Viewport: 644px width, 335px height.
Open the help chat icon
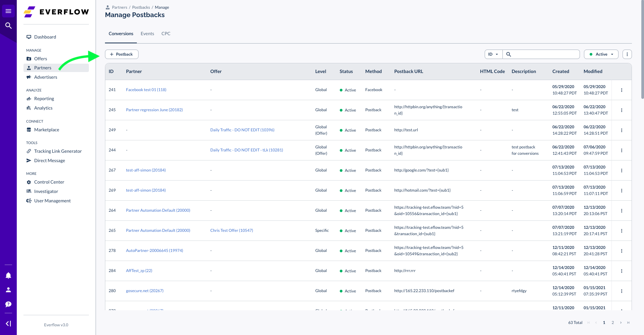8,304
